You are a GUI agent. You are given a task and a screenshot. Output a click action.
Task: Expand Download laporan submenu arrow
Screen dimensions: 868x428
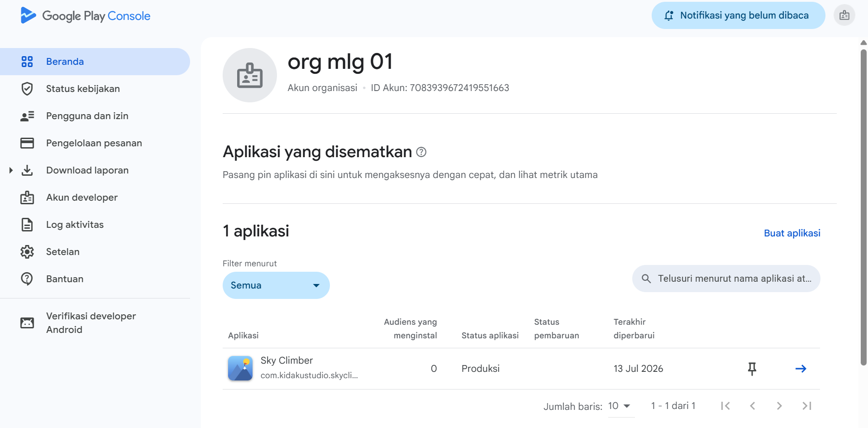11,170
